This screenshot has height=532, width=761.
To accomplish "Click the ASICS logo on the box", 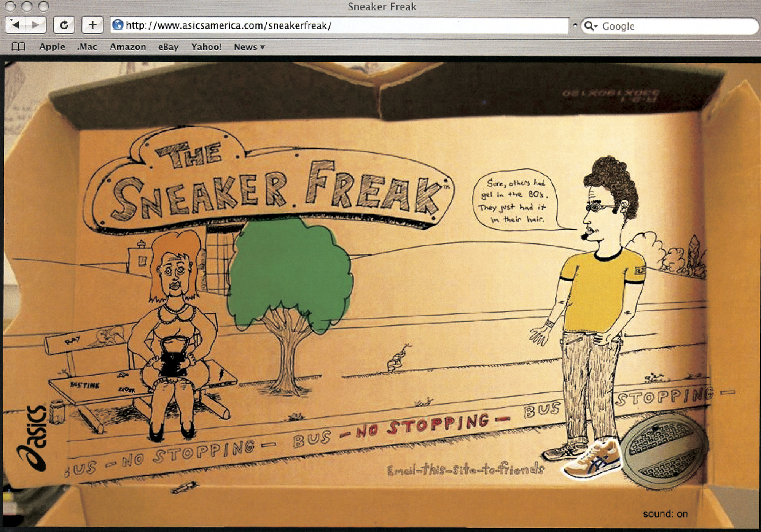I will pyautogui.click(x=35, y=437).
